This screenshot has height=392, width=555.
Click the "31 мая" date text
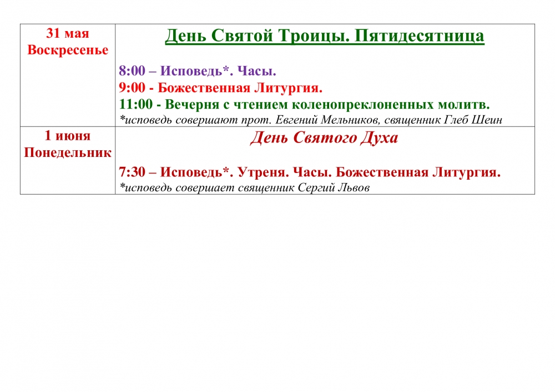68,33
